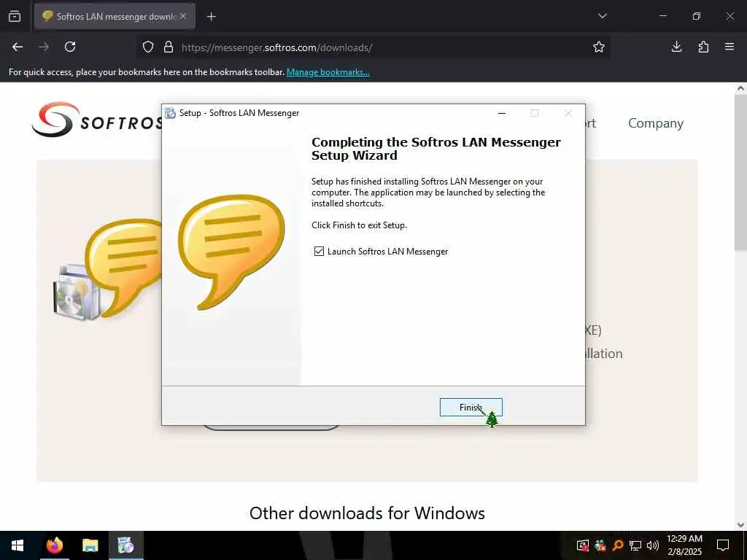Select the Setup installer taskbar icon
The height and width of the screenshot is (560, 747).
coord(125,545)
